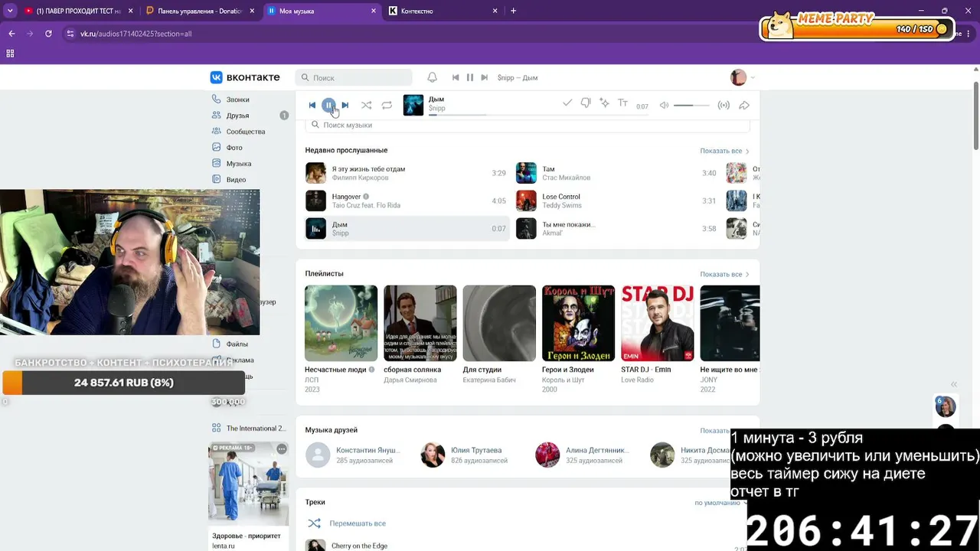Shuffle all tracks with Перемешать все
Image resolution: width=980 pixels, height=551 pixels.
[347, 523]
